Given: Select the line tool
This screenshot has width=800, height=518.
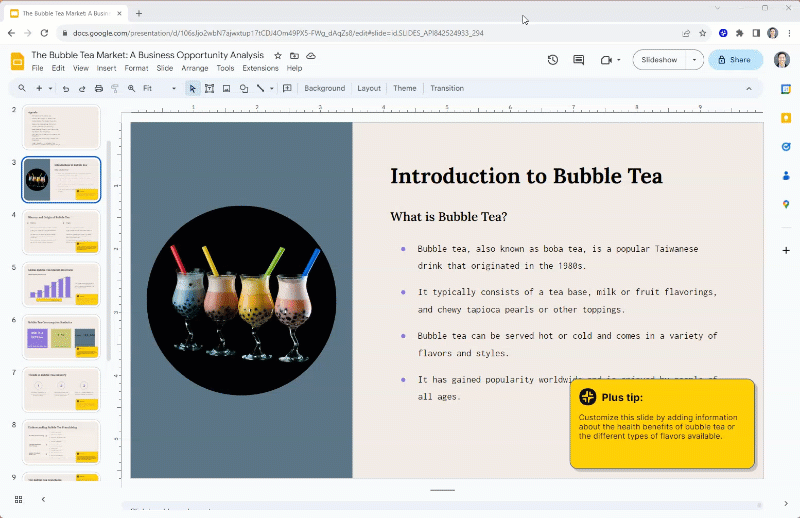Looking at the screenshot, I should coord(261,88).
